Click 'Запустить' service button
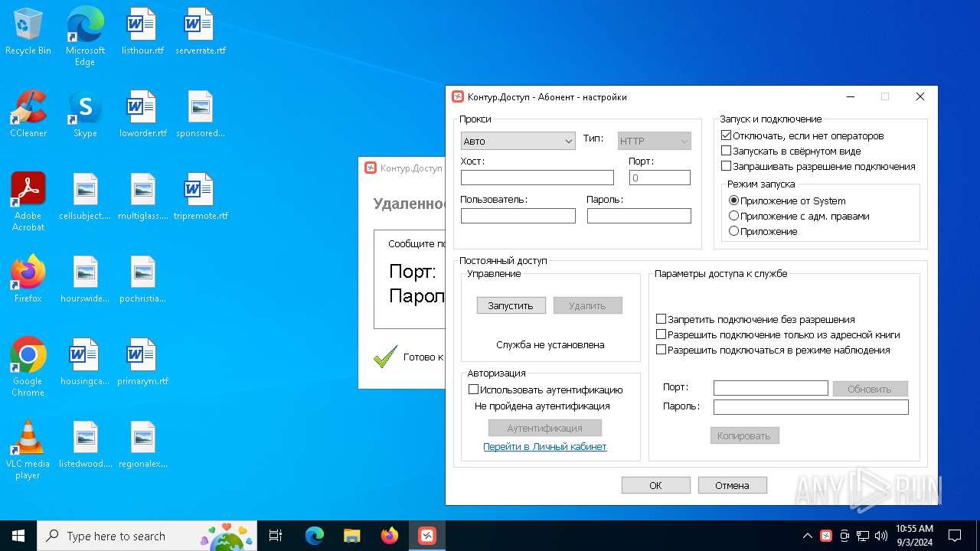 point(511,305)
